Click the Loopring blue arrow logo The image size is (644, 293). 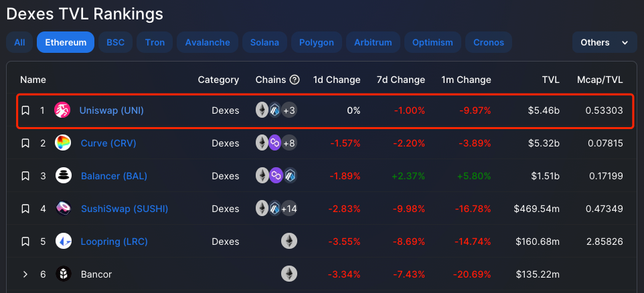(x=63, y=241)
